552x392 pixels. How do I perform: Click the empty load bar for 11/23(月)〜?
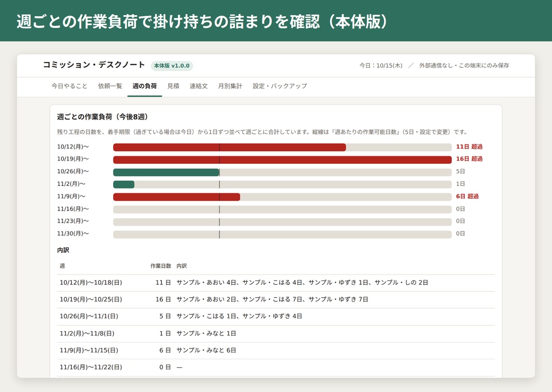282,222
